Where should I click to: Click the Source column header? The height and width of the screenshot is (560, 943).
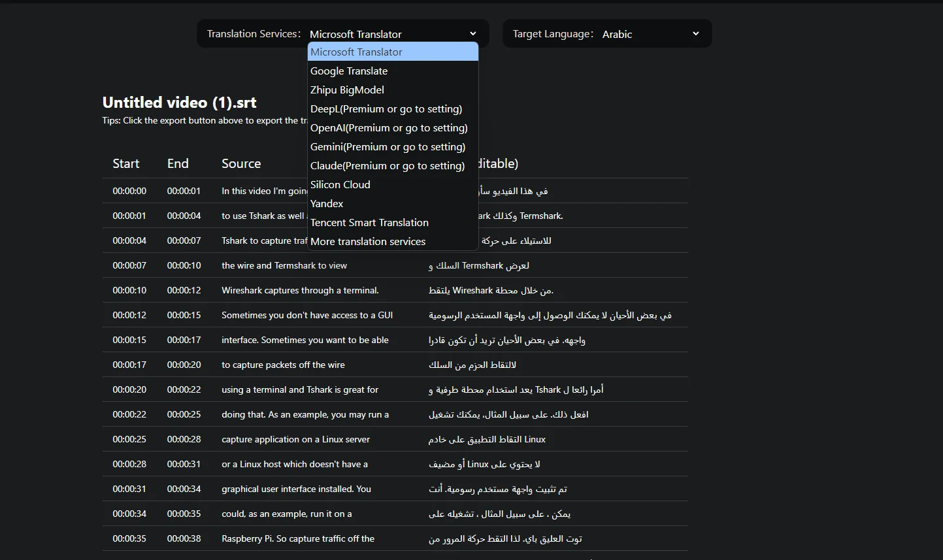pos(241,163)
